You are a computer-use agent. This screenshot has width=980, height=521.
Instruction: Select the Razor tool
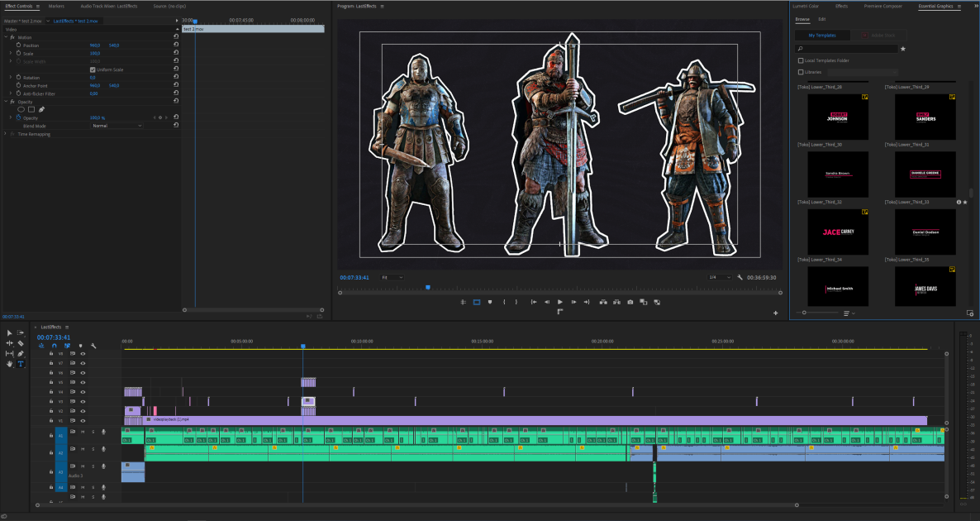click(x=21, y=343)
